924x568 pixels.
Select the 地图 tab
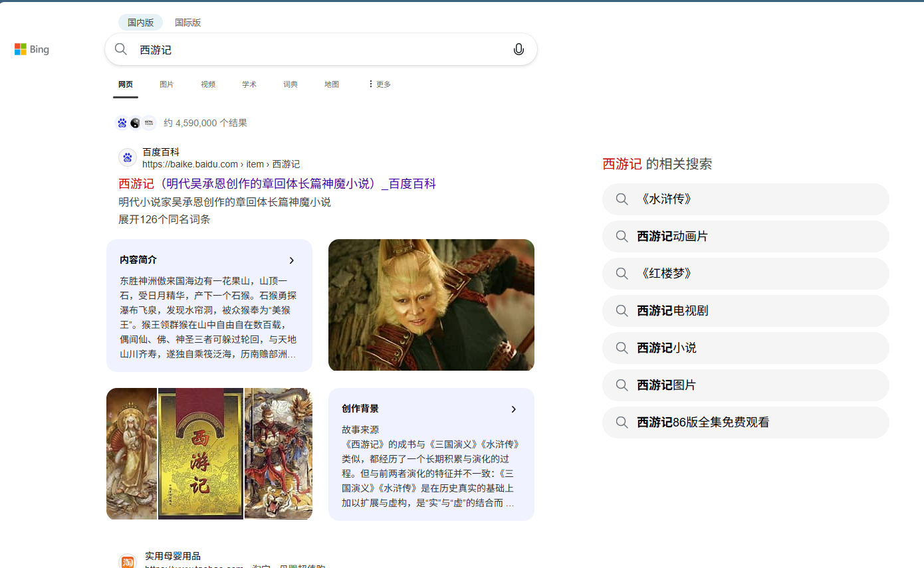(332, 84)
